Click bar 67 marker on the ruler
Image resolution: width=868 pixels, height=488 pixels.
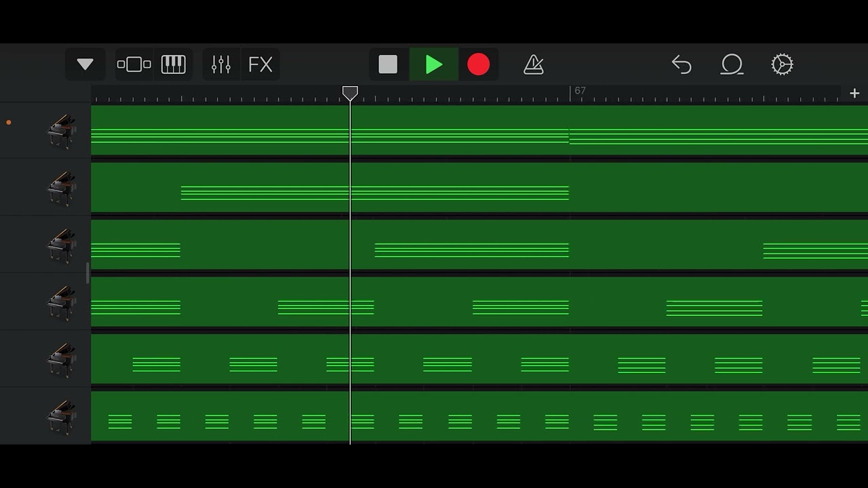click(x=580, y=91)
